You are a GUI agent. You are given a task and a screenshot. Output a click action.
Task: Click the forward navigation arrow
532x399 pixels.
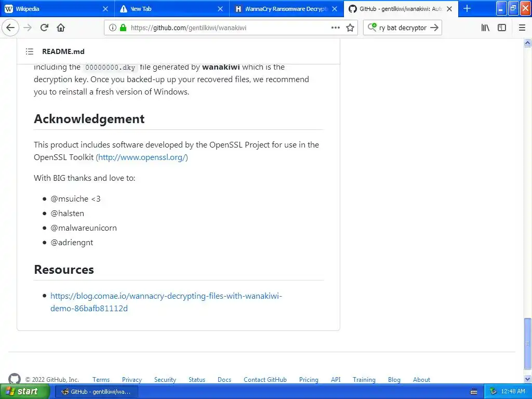click(x=28, y=28)
